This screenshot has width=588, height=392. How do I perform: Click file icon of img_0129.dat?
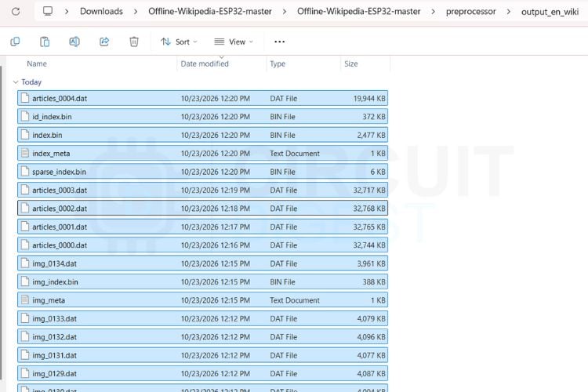pos(25,374)
